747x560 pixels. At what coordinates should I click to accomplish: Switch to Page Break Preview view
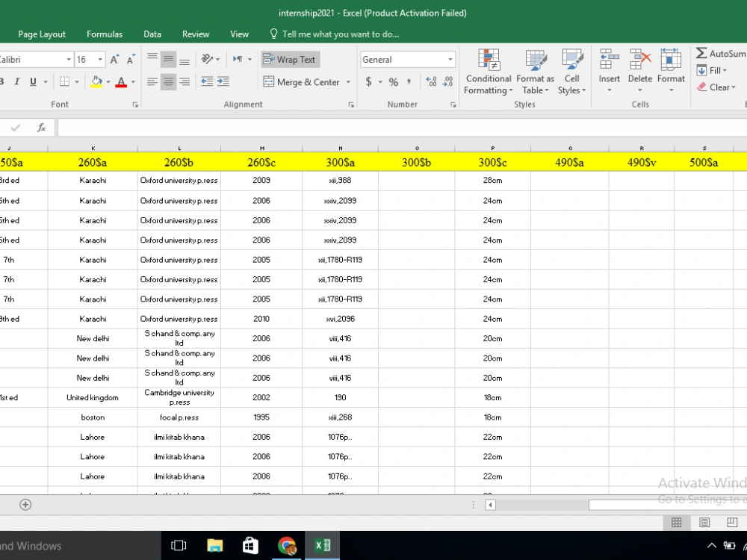[x=732, y=523]
